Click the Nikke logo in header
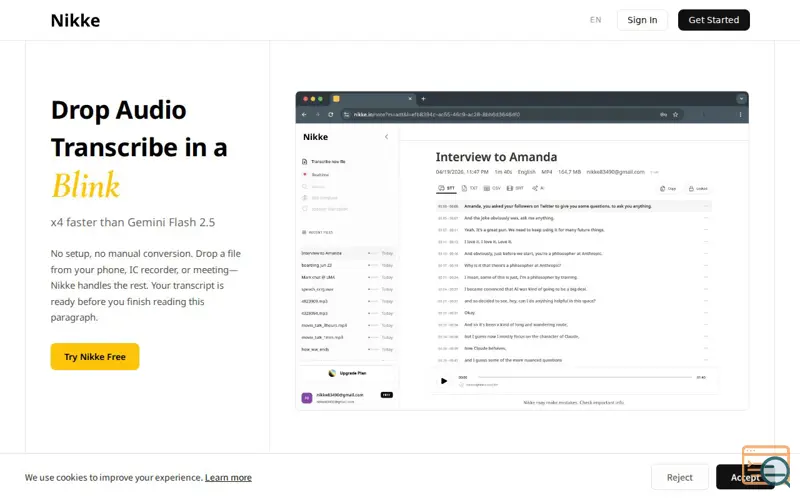This screenshot has height=500, width=800. click(x=76, y=20)
